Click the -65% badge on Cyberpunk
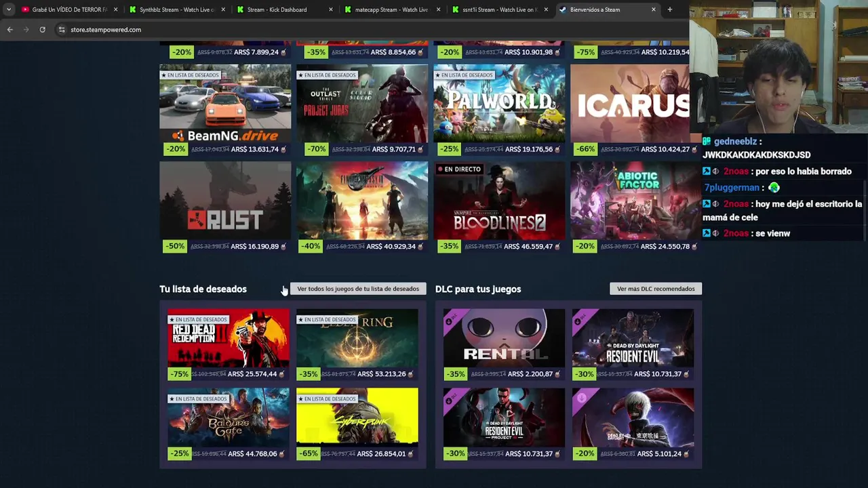Screen dimensions: 868x488 coord(309,453)
